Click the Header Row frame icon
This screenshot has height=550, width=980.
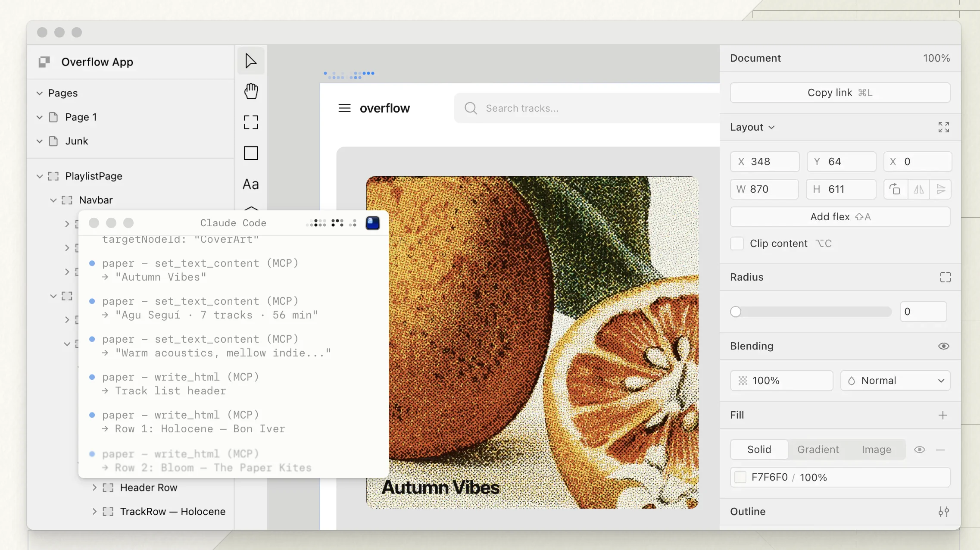click(x=108, y=487)
